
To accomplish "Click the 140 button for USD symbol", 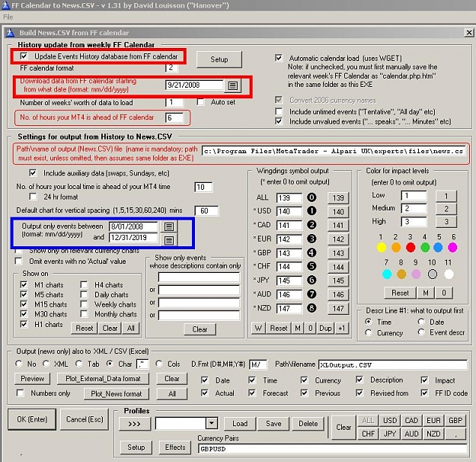I will 338,212.
